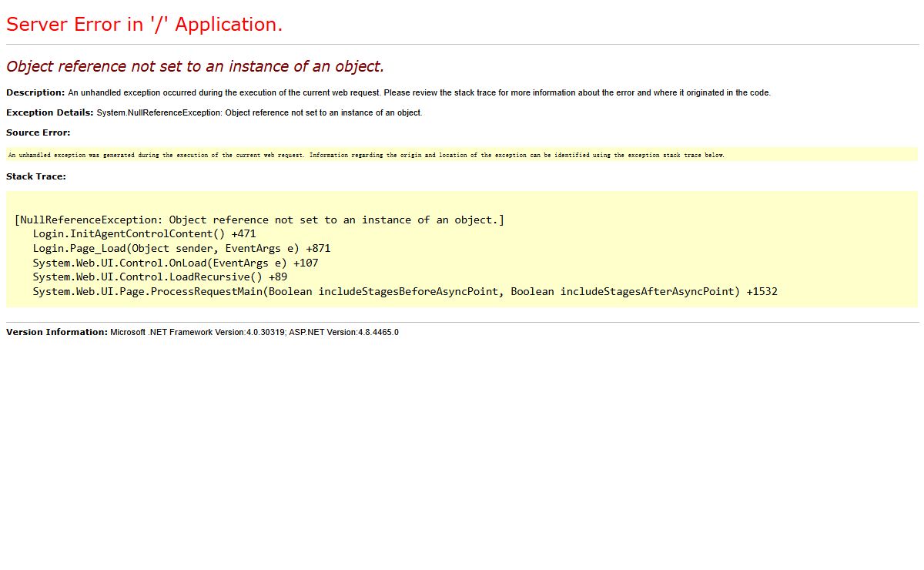Viewport: 924px width, 570px height.
Task: Click the "Stack Trace:" label
Action: [36, 176]
